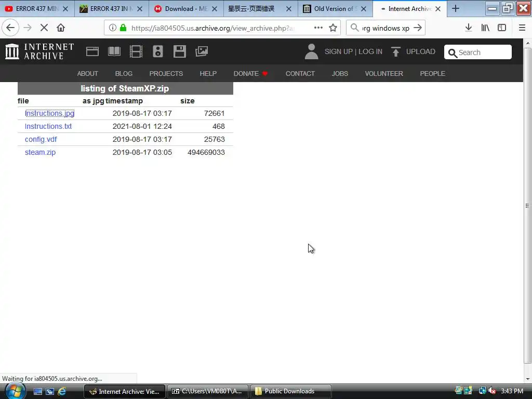Switch to the 7-Zip taskbar window
The height and width of the screenshot is (399, 532).
coord(208,391)
